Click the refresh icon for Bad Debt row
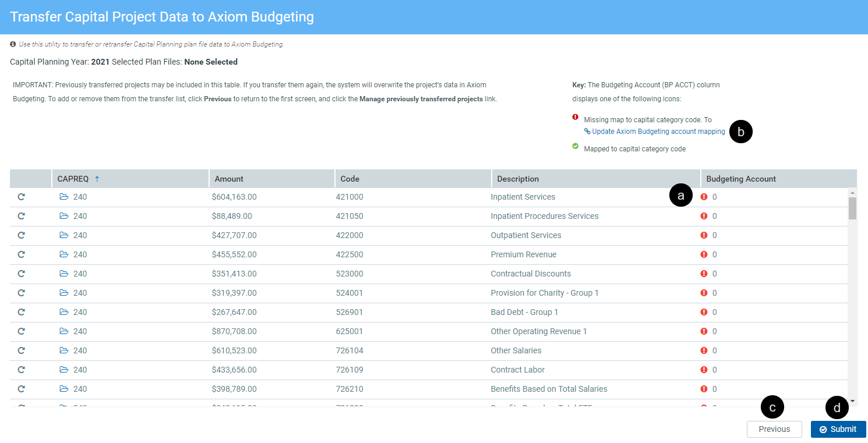The width and height of the screenshot is (868, 443). (22, 312)
